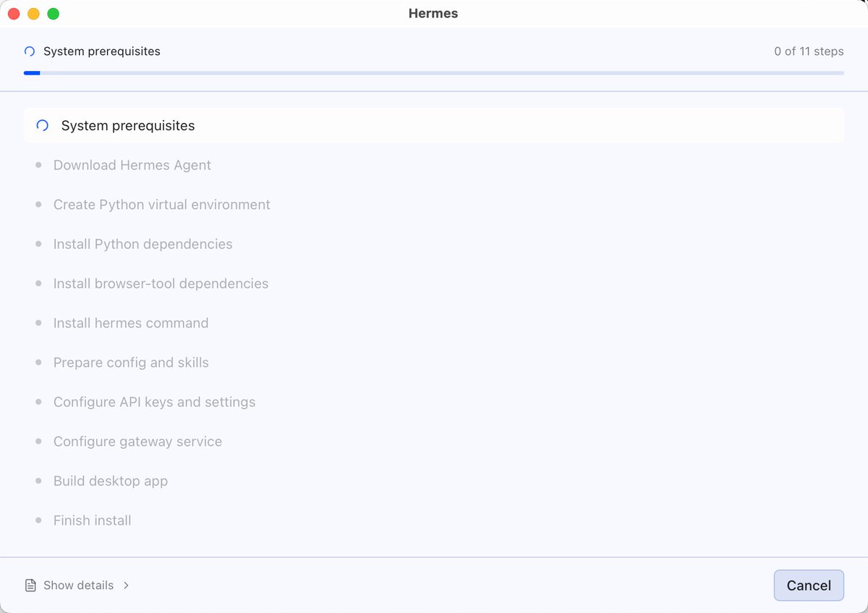The image size is (868, 613).
Task: Select 'Install browser-tool dependencies' step
Action: (x=161, y=284)
